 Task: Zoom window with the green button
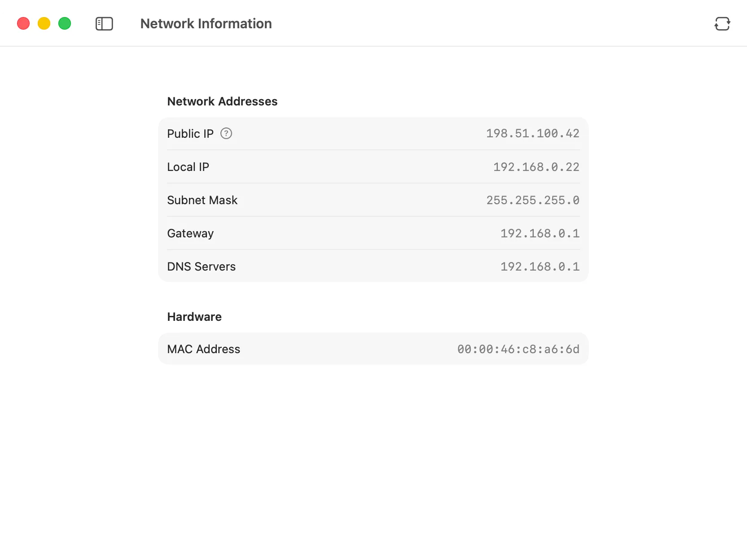65,23
